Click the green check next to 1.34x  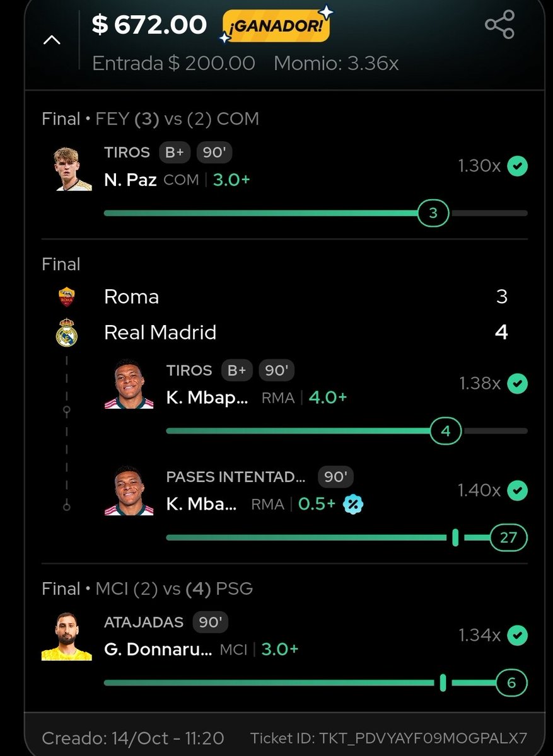pyautogui.click(x=518, y=636)
